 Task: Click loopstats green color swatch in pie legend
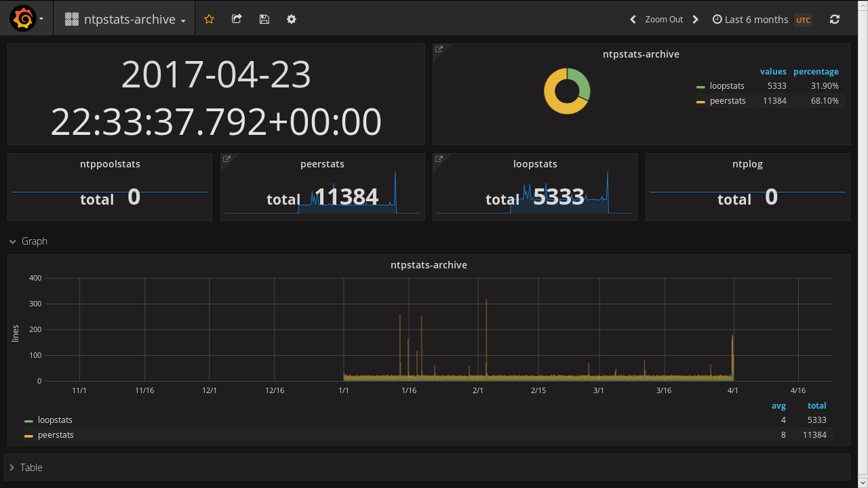[701, 87]
